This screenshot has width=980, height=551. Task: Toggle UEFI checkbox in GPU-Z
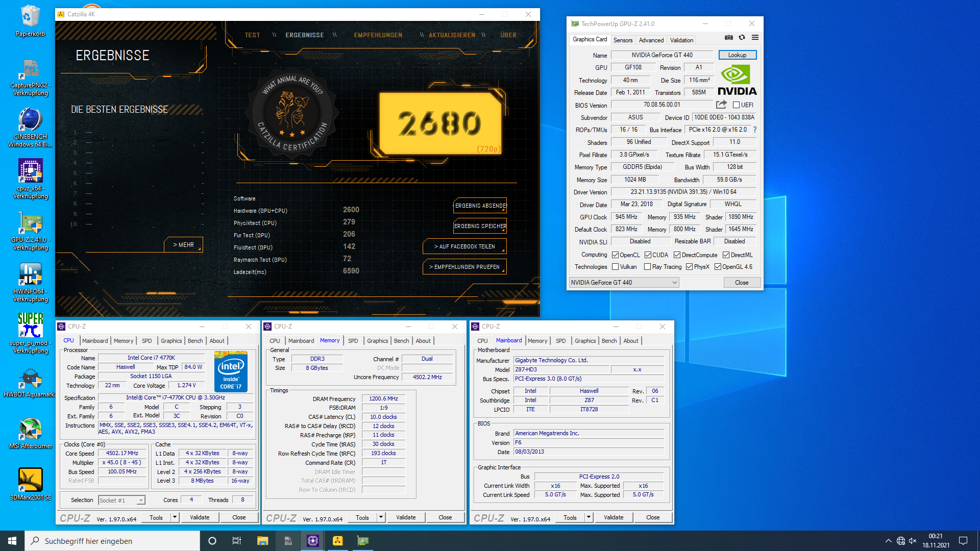click(736, 105)
